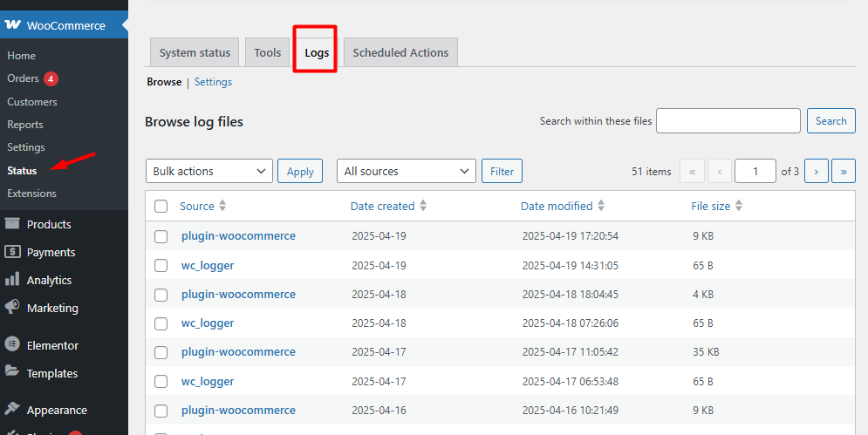Open the Settings sub-link under Logs
The image size is (868, 435).
213,82
